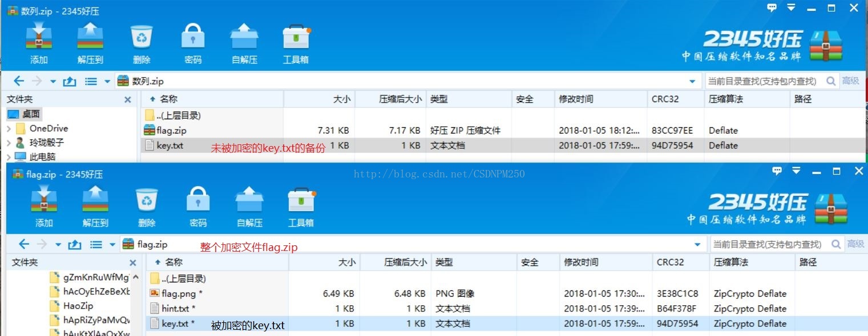868x336 pixels.
Task: Open 工具箱 toolbox in flag.zip window
Action: (301, 200)
